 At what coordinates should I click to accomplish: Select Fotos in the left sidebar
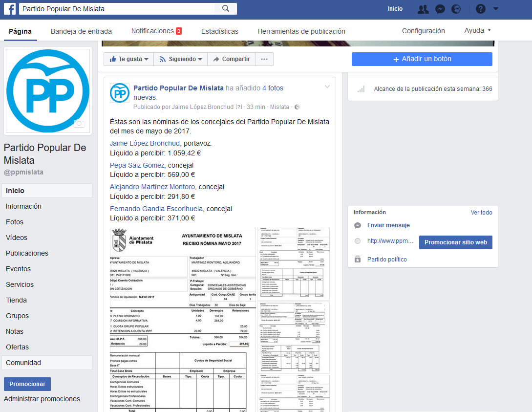coord(15,222)
